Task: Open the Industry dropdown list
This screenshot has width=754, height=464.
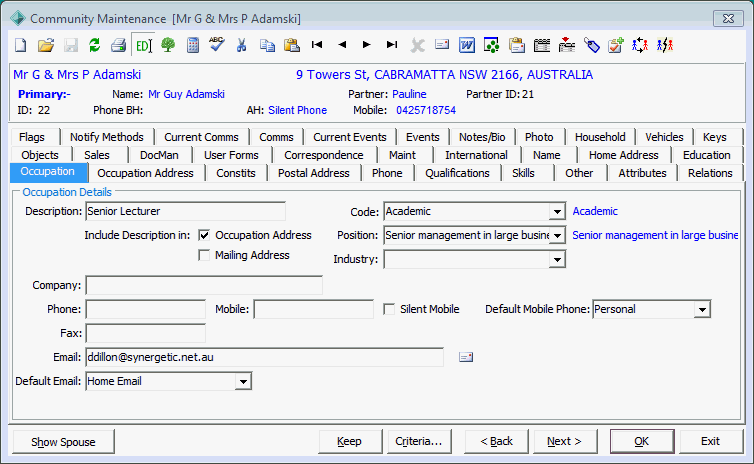Action: [x=557, y=260]
